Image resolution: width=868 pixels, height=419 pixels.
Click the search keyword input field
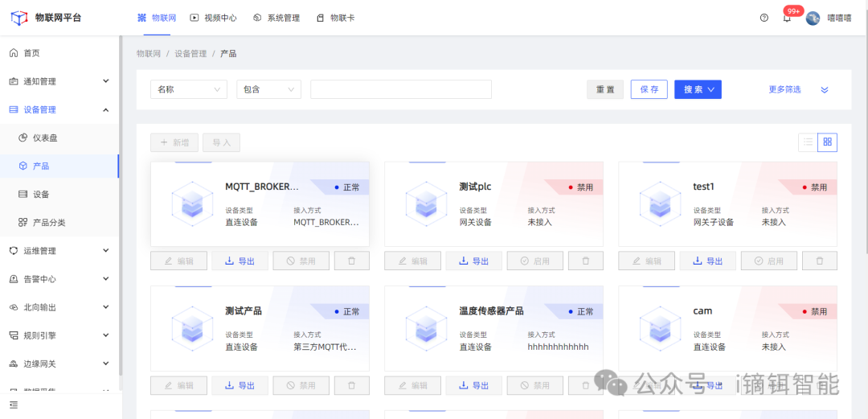pyautogui.click(x=400, y=89)
